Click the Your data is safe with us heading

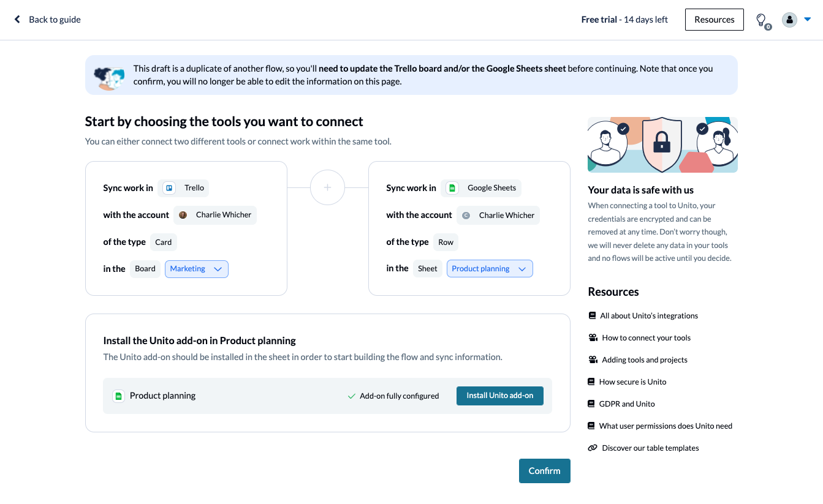click(641, 190)
